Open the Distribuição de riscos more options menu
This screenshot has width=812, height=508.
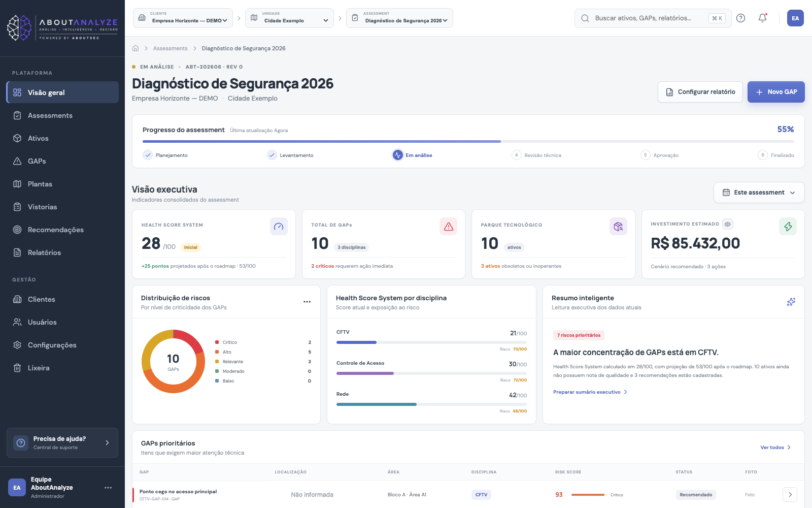click(307, 302)
